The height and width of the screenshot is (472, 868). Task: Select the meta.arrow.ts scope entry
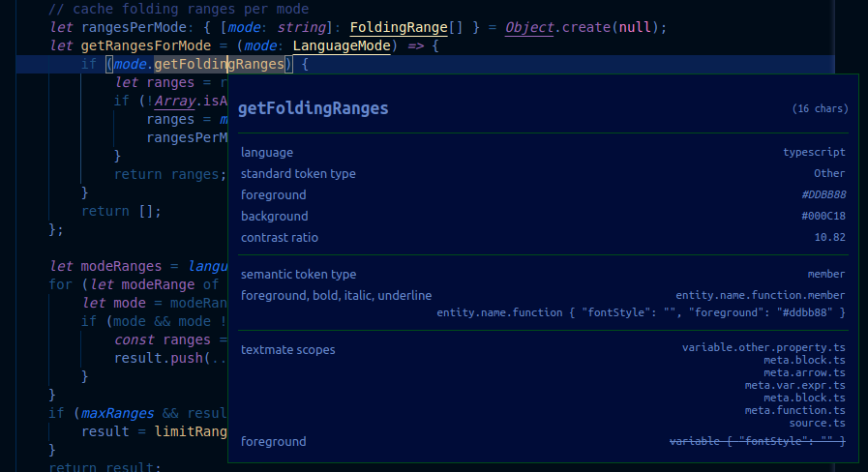click(x=804, y=372)
